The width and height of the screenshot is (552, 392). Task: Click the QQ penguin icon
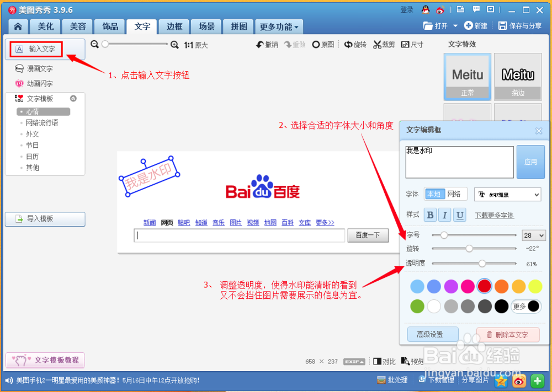point(426,10)
